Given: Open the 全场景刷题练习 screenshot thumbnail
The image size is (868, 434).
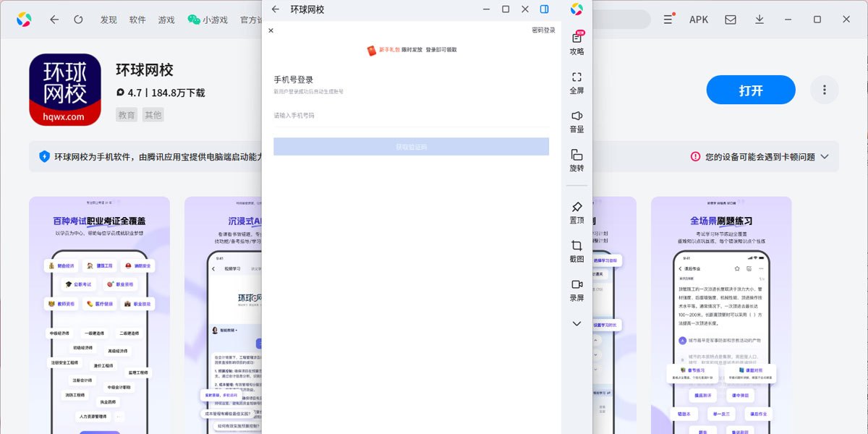Looking at the screenshot, I should [x=720, y=315].
